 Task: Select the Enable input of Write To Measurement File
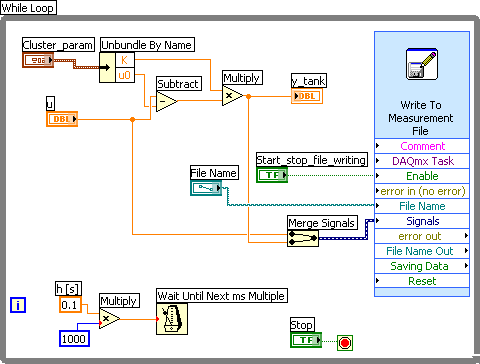(422, 176)
